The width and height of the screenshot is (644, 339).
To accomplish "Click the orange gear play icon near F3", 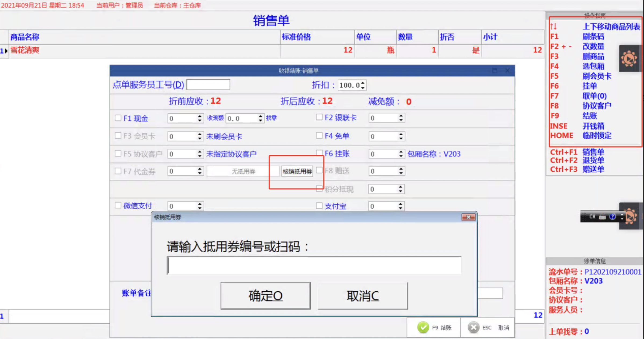I will 629,59.
